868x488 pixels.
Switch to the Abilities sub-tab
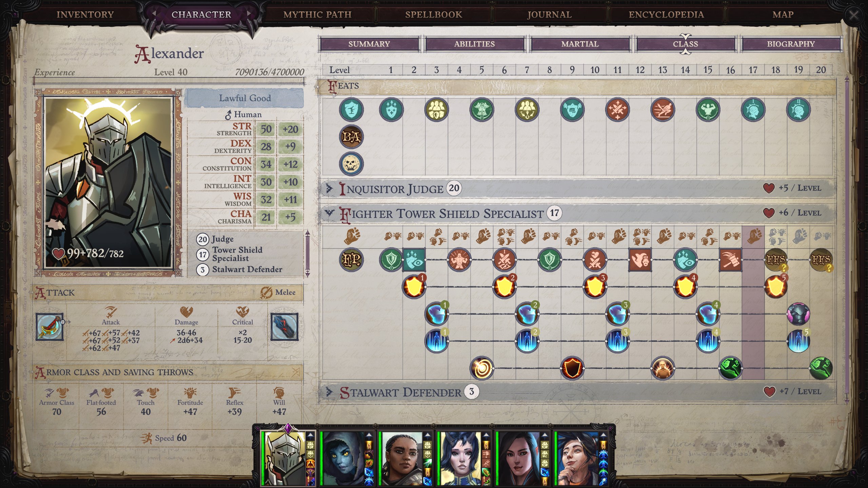[x=474, y=44]
